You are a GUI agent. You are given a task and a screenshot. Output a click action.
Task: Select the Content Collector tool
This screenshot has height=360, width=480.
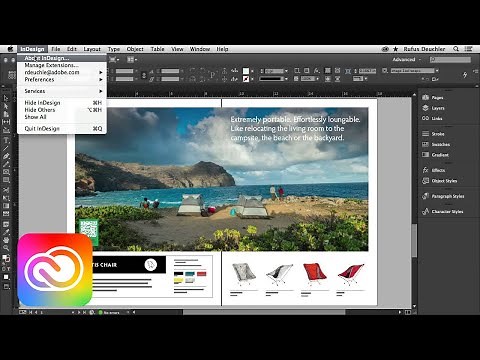[x=6, y=130]
